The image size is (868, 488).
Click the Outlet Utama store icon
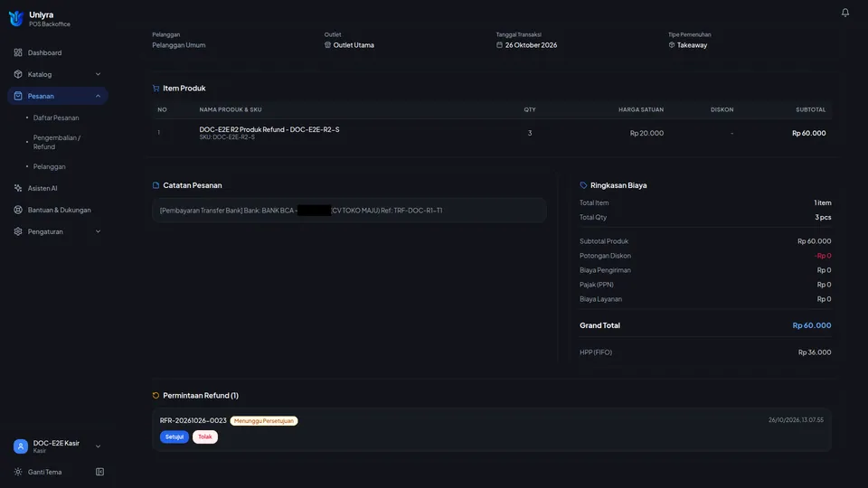point(327,45)
